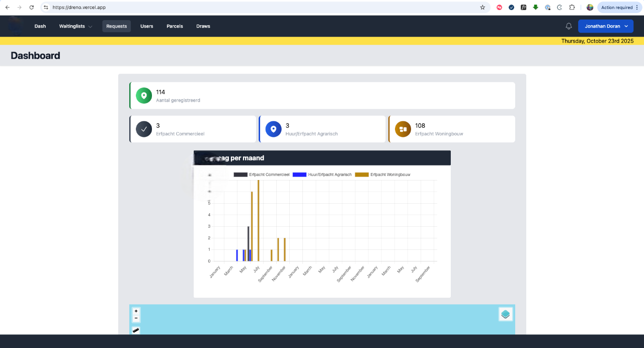Click the Erfpacht Commercieel count card
Viewport: 644px width, 348px height.
[x=193, y=129]
